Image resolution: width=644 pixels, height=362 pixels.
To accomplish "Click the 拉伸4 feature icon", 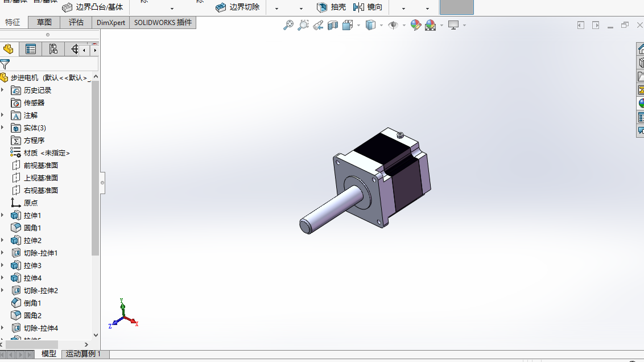I will pos(15,278).
